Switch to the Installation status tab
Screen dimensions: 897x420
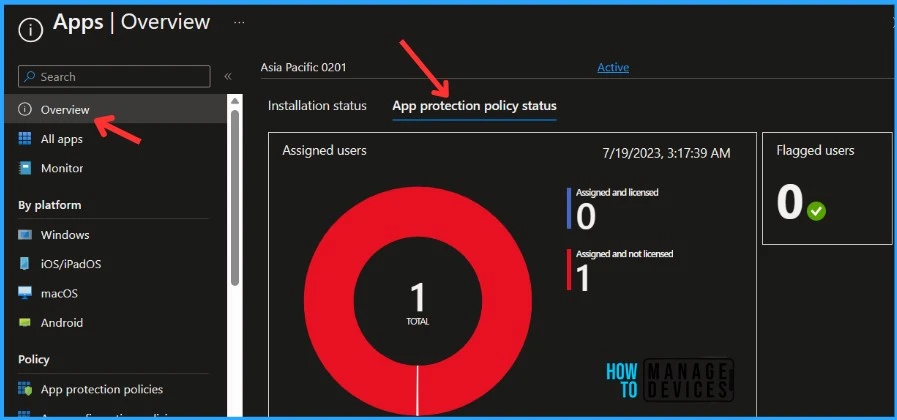(317, 106)
